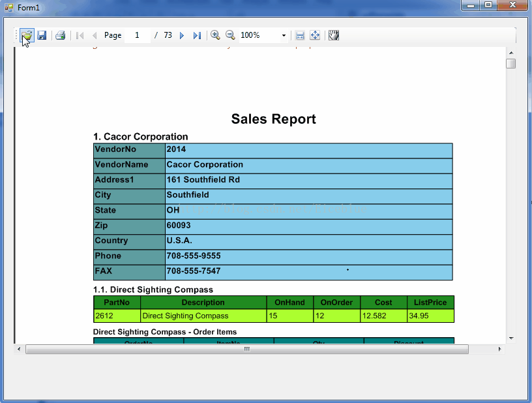The image size is (532, 403).
Task: Click the OnHand column header
Action: pyautogui.click(x=289, y=303)
